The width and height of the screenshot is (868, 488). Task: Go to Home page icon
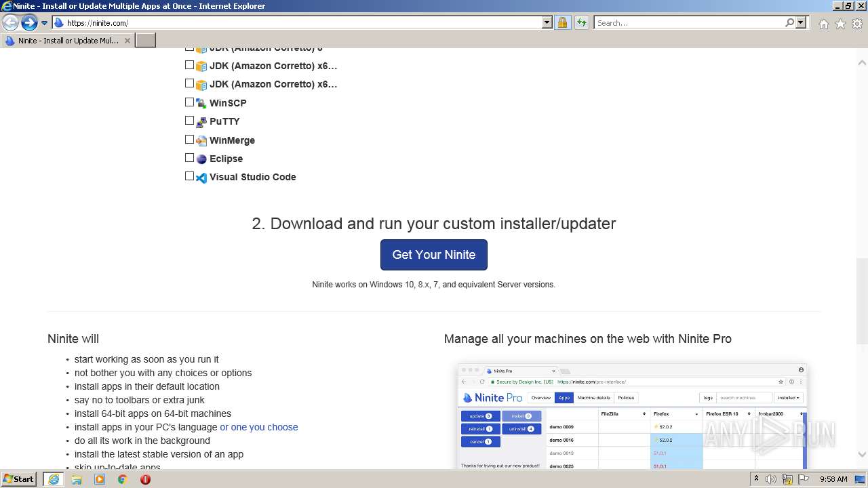pos(823,24)
